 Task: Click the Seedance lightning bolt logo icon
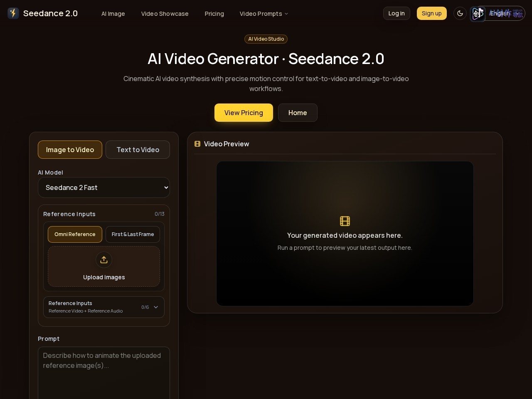[13, 13]
